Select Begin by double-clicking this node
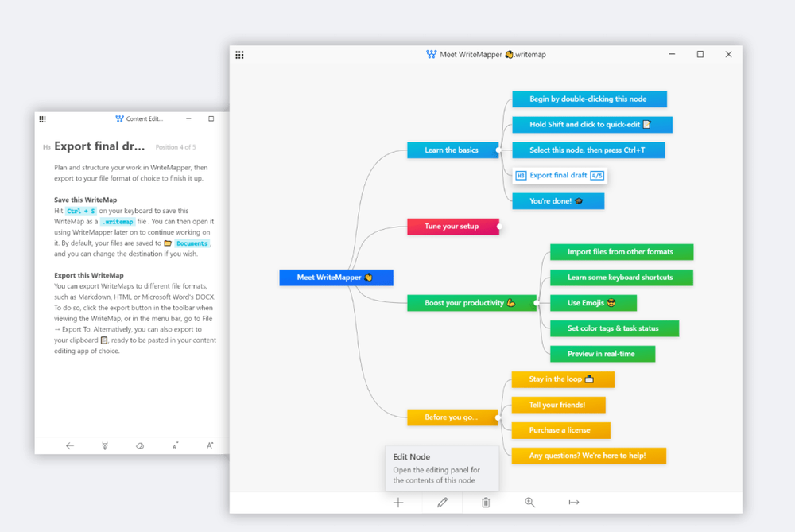Screen dimensions: 795x532 (x=589, y=99)
